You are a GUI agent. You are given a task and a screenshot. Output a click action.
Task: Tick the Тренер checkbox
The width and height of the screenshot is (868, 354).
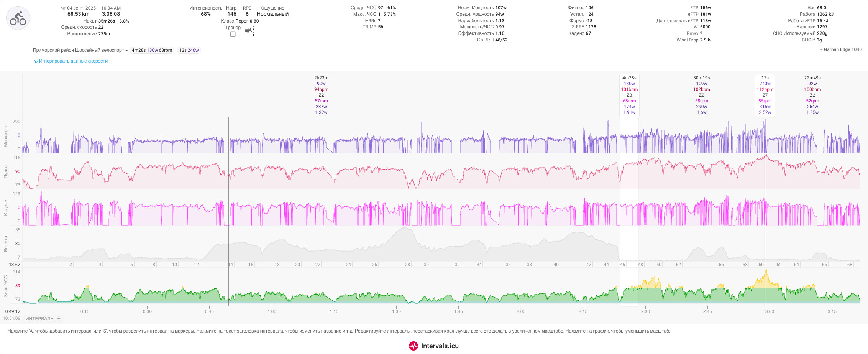click(233, 34)
